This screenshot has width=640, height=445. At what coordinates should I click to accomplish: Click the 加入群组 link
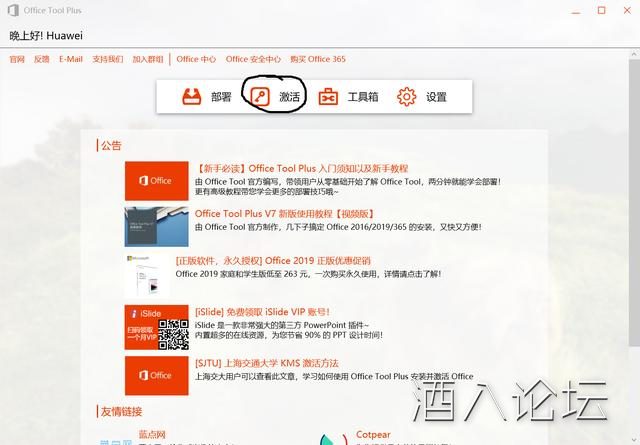[x=148, y=59]
